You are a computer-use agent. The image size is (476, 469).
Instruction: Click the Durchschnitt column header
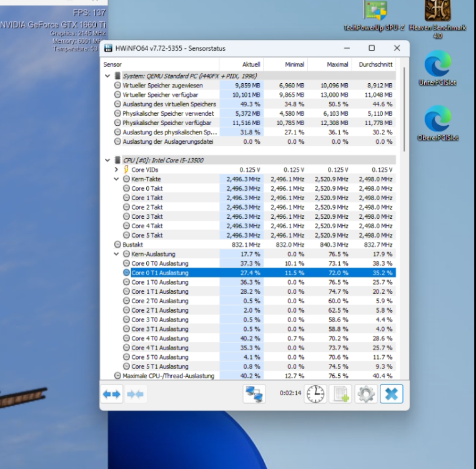[x=374, y=64]
